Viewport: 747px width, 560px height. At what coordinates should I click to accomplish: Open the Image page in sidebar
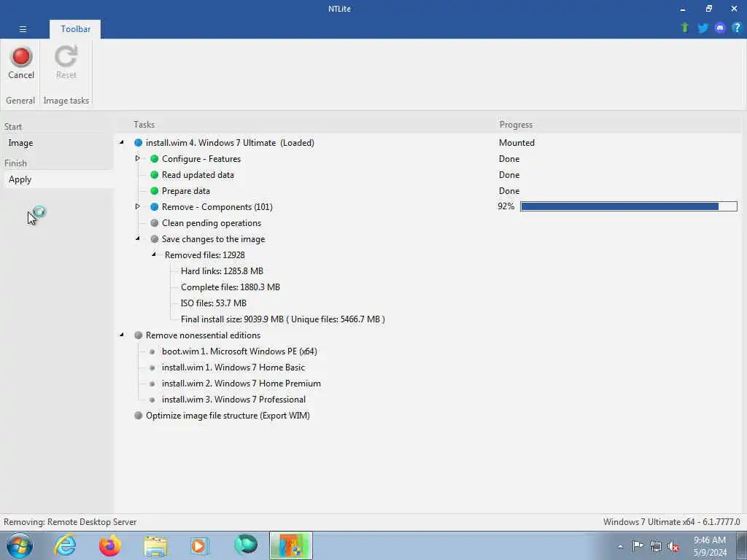click(x=58, y=143)
